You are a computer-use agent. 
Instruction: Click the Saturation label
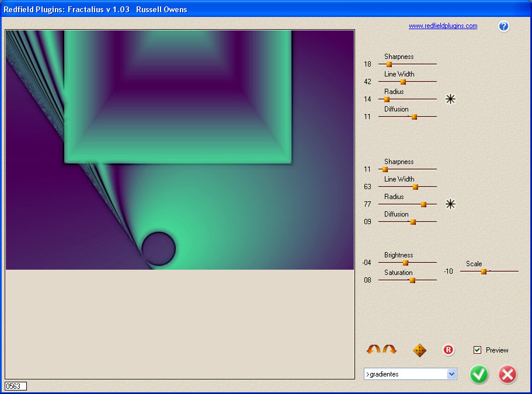click(398, 273)
